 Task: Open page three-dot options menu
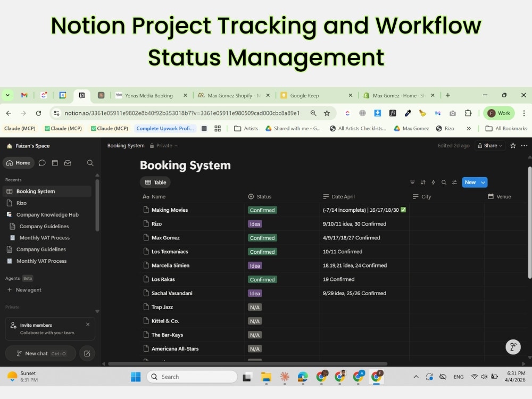(524, 146)
